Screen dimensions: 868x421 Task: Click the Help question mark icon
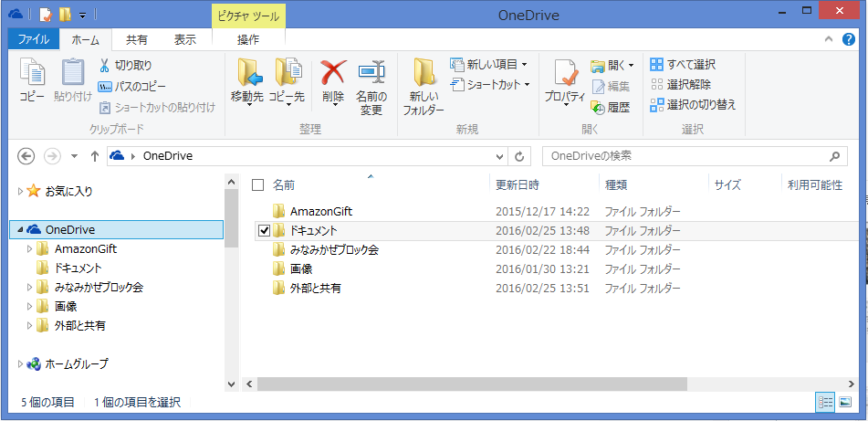coord(848,39)
